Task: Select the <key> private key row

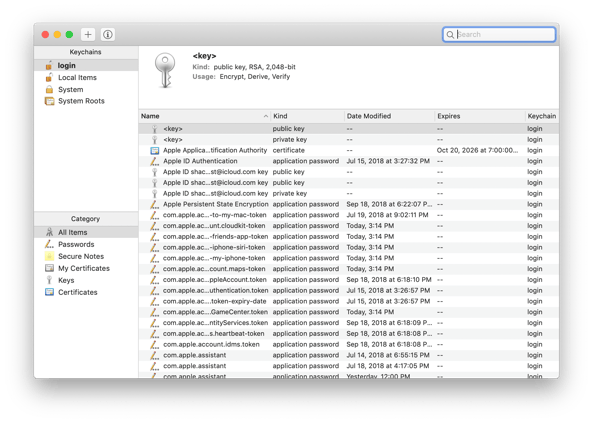Action: pos(349,140)
